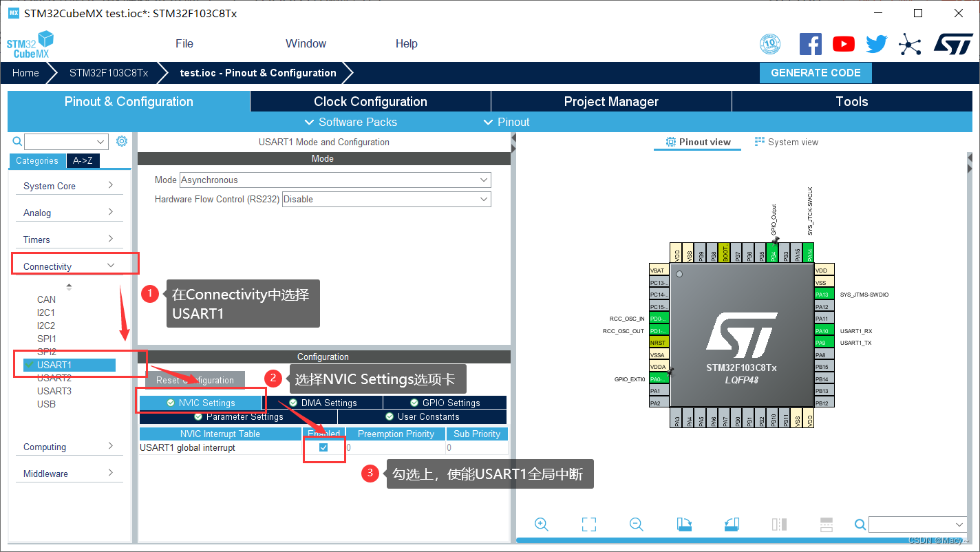Viewport: 980px width, 552px height.
Task: Open the Mode dropdown set to Asynchronous
Action: coord(335,180)
